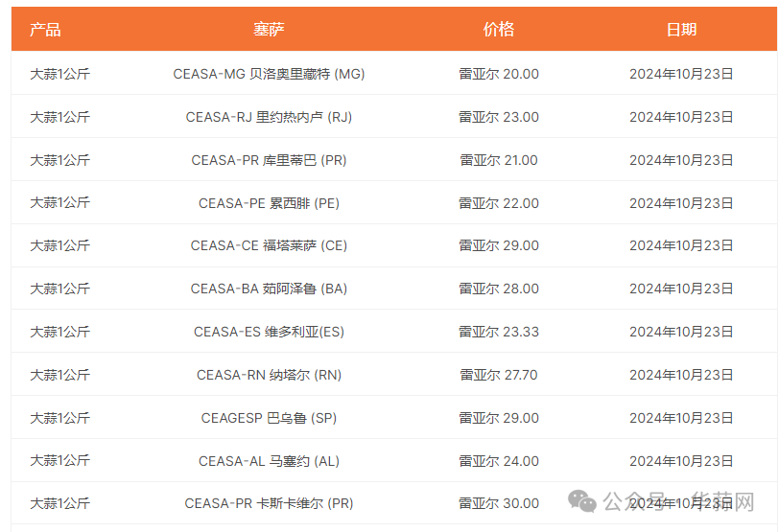Click the 塞萨 column header
Image resolution: width=779 pixels, height=532 pixels.
[269, 30]
